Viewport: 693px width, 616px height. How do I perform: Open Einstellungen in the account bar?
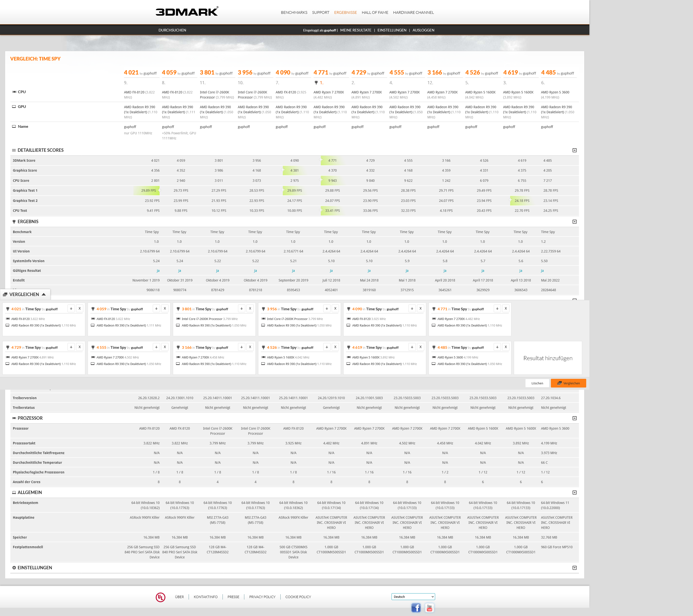pyautogui.click(x=392, y=30)
